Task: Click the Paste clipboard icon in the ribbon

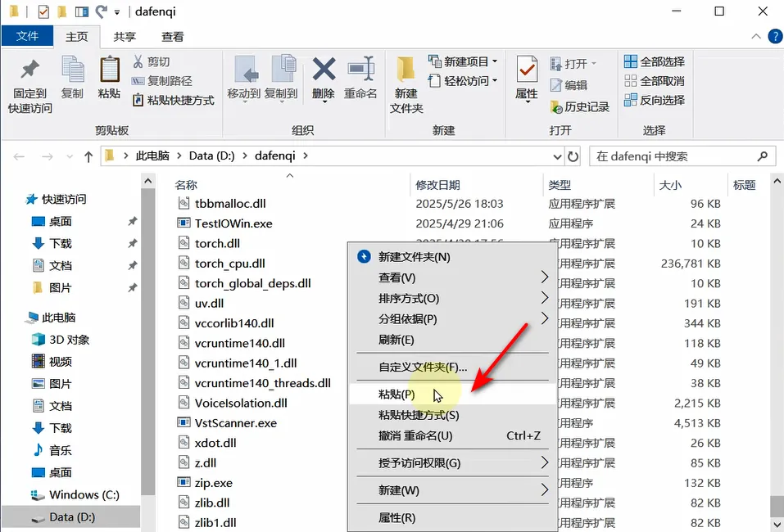Action: (x=110, y=70)
